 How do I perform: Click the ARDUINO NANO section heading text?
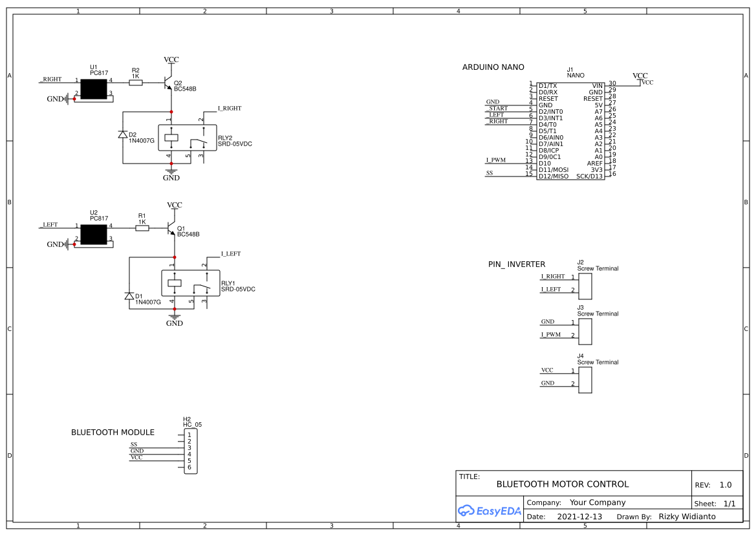pos(493,67)
